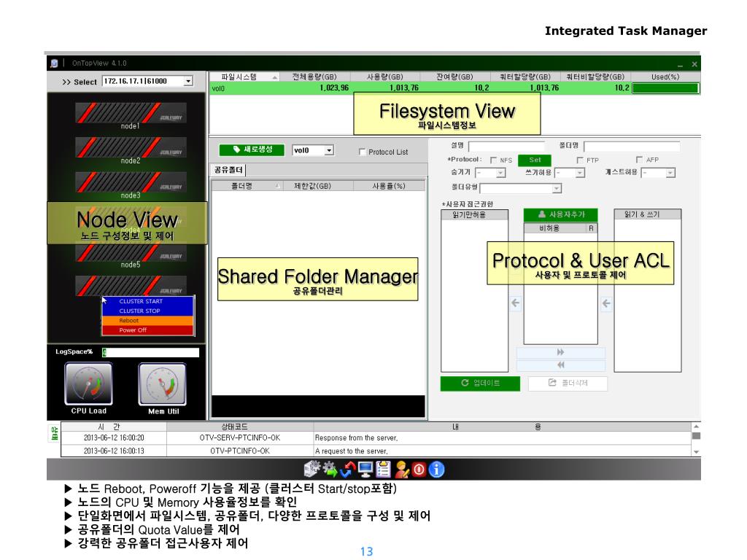Screen dimensions: 747x560
Task: Choose Reboot from context menu
Action: 147,321
